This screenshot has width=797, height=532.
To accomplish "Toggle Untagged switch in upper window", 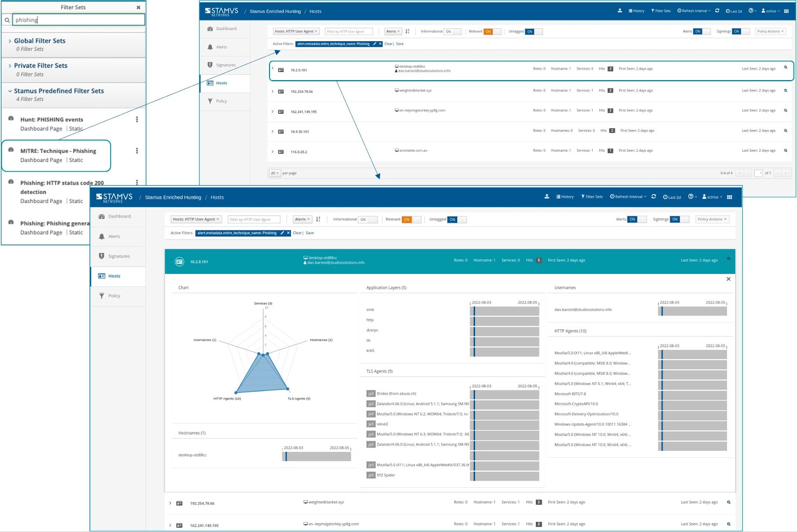I will (534, 31).
